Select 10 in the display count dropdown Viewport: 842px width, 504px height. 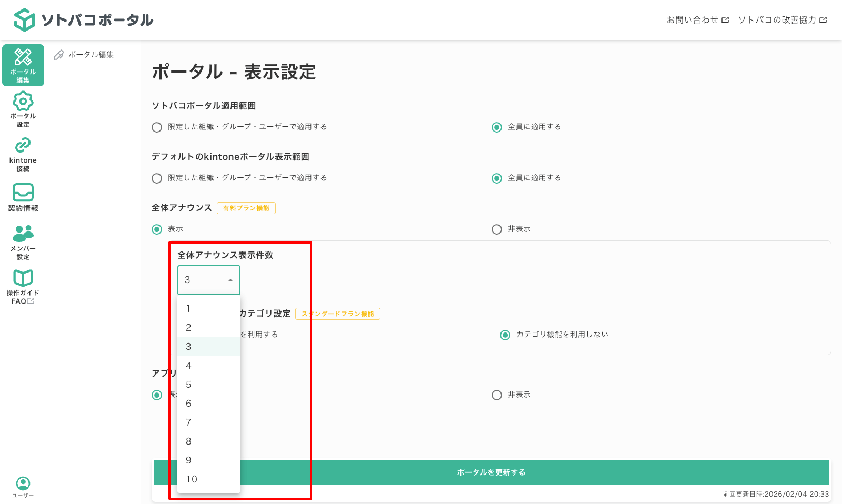[208, 479]
